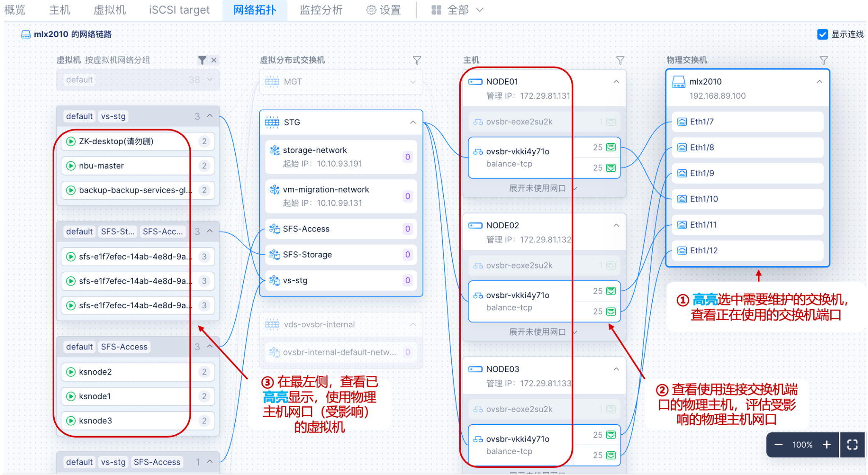Click the distributed virtual switch filter icon
Image resolution: width=868 pixels, height=475 pixels.
coord(417,60)
